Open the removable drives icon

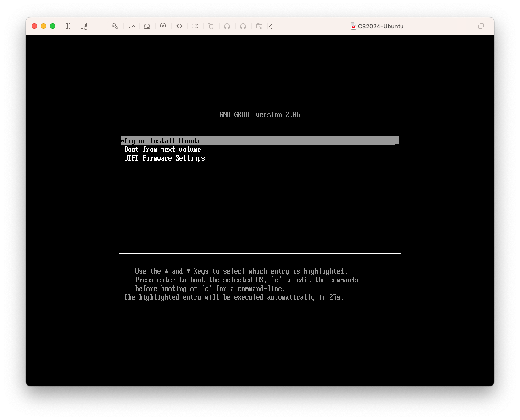pyautogui.click(x=147, y=26)
